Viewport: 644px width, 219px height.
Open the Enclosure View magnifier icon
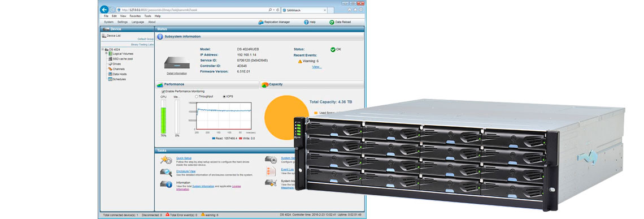pos(166,173)
